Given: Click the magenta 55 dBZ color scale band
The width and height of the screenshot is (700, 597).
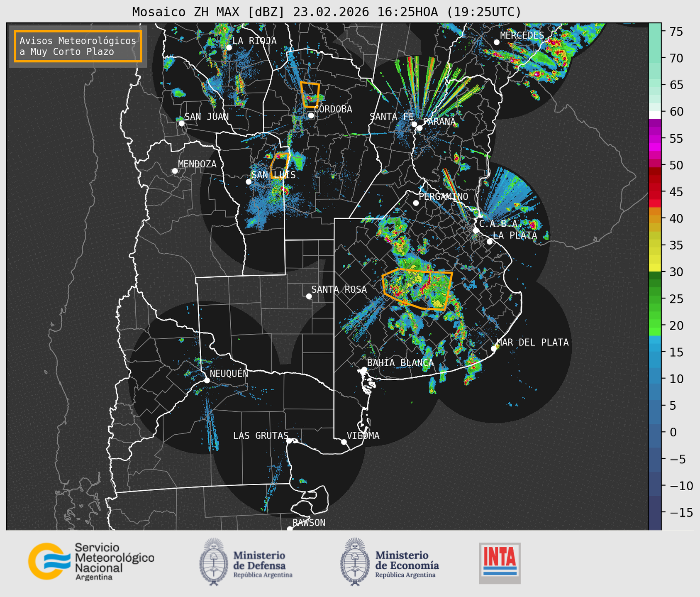Looking at the screenshot, I should tap(655, 139).
